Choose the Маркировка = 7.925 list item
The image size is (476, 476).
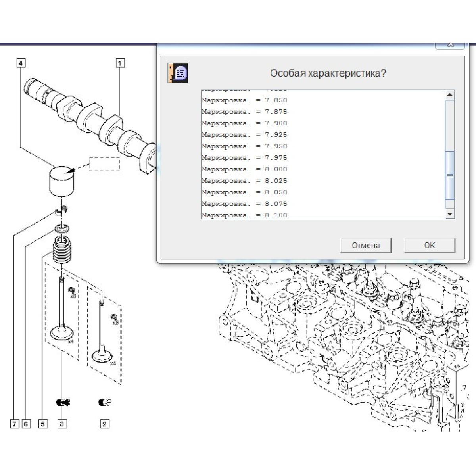click(x=244, y=135)
